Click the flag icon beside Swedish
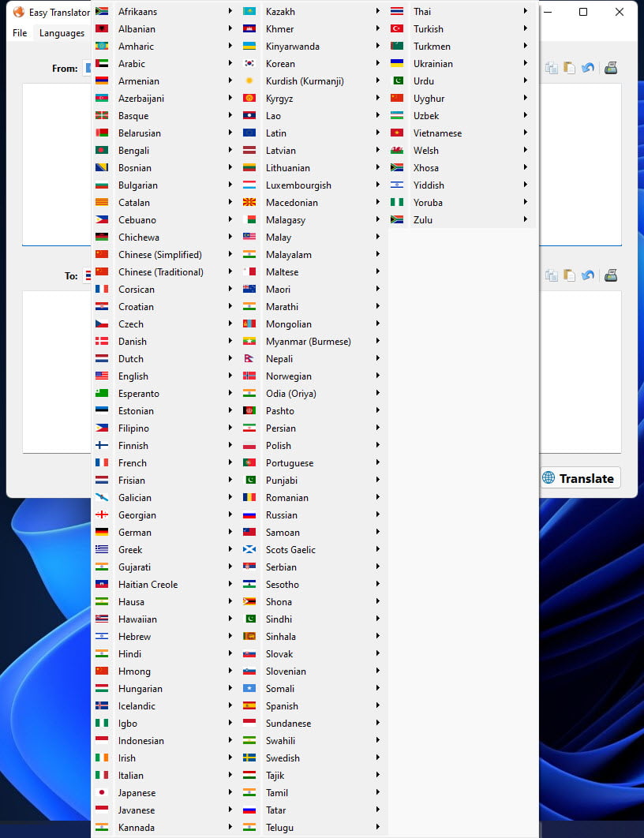This screenshot has width=644, height=838. 249,758
